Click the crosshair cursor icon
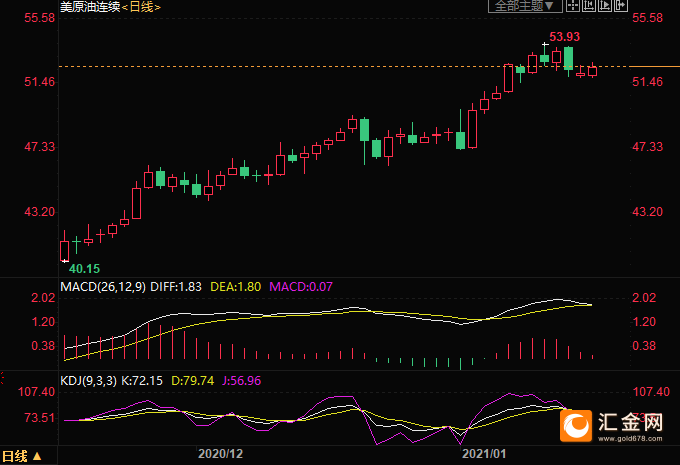 point(573,5)
